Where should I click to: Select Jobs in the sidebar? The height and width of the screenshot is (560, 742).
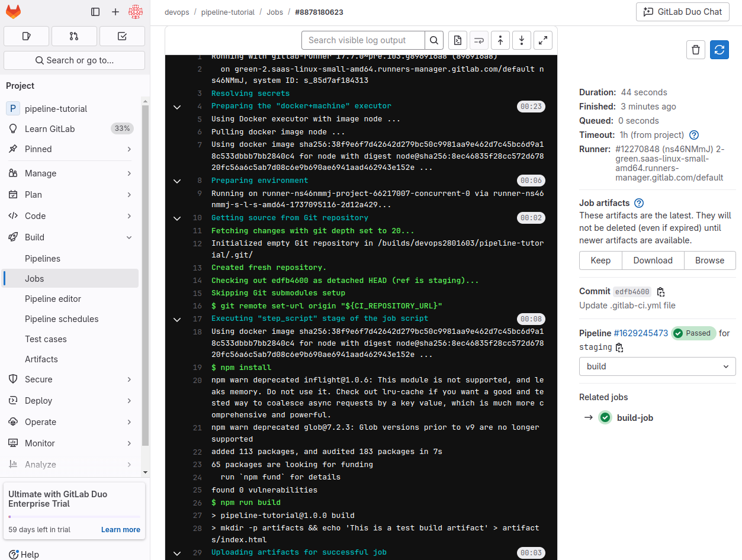tap(71, 279)
